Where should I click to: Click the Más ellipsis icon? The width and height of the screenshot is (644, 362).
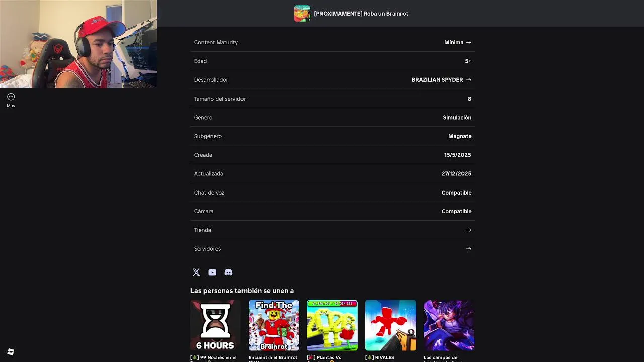(x=11, y=97)
